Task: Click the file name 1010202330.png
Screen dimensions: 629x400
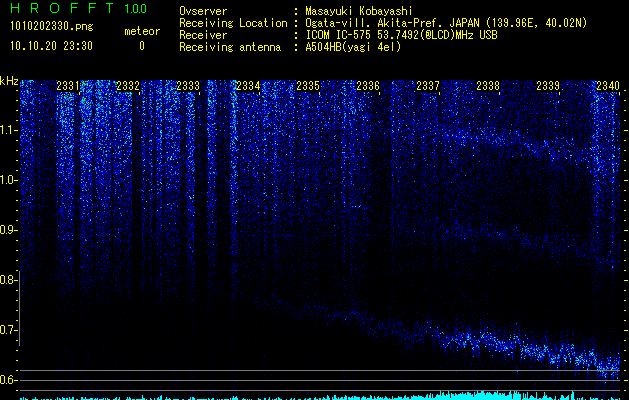Action: [x=52, y=26]
